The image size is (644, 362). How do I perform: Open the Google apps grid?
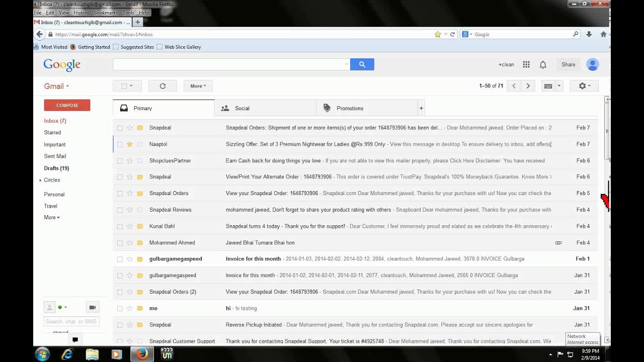[x=526, y=64]
